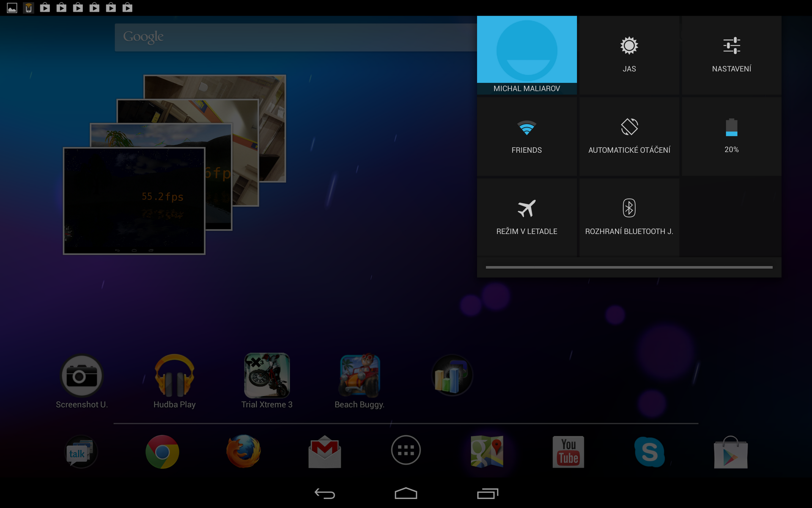The width and height of the screenshot is (812, 508).
Task: Toggle Rozhraní Bluetooth in quick settings
Action: 629,216
